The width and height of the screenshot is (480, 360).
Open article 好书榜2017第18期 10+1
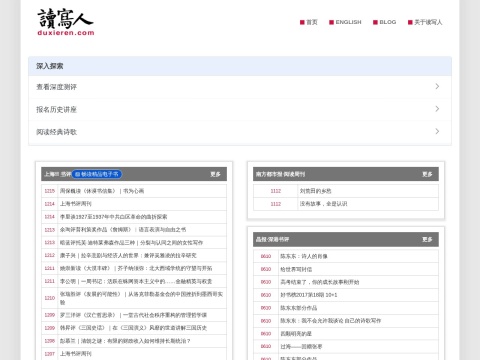(x=309, y=295)
